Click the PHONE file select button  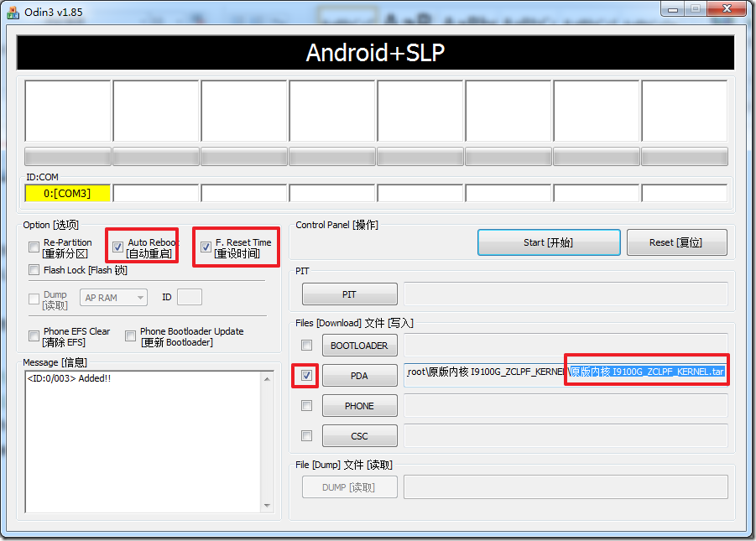tap(360, 405)
